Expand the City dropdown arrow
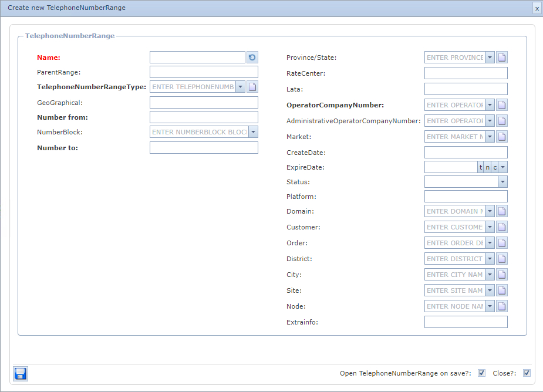This screenshot has height=392, width=543. pyautogui.click(x=490, y=275)
